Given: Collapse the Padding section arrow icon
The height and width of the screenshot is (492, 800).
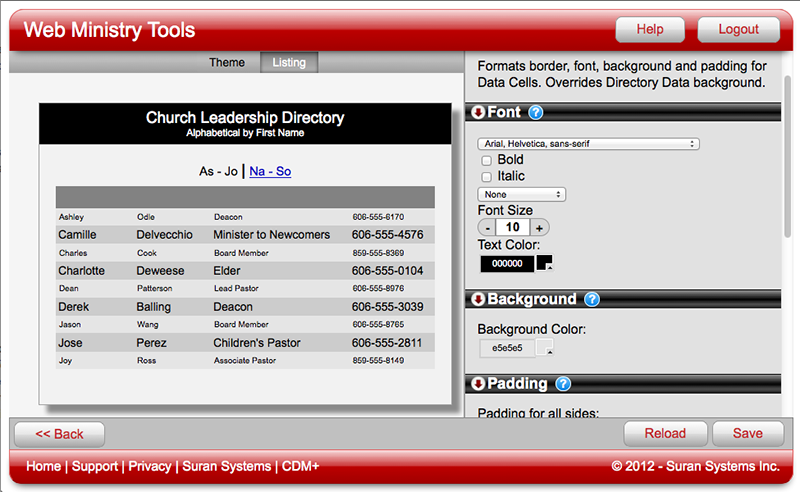Looking at the screenshot, I should coord(478,384).
